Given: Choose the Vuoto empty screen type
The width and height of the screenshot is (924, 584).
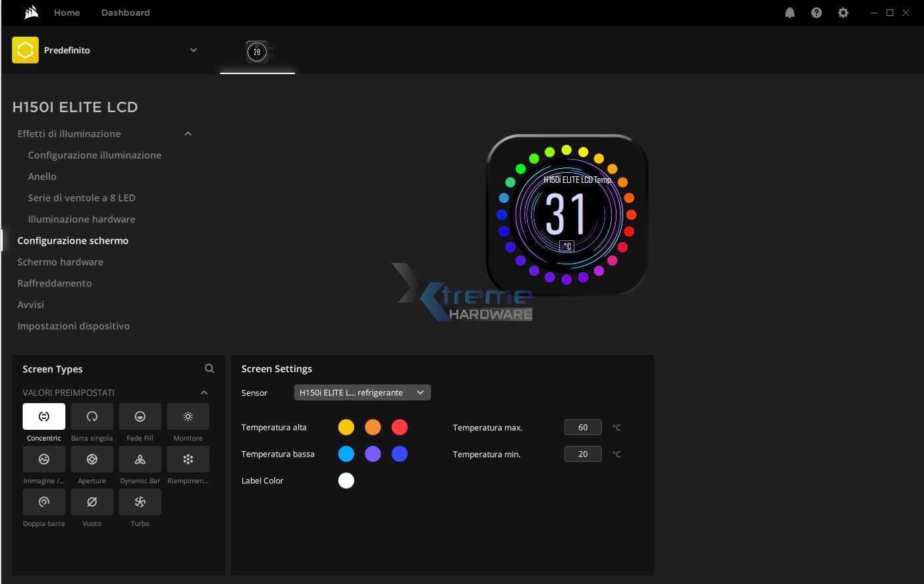Looking at the screenshot, I should pos(92,502).
